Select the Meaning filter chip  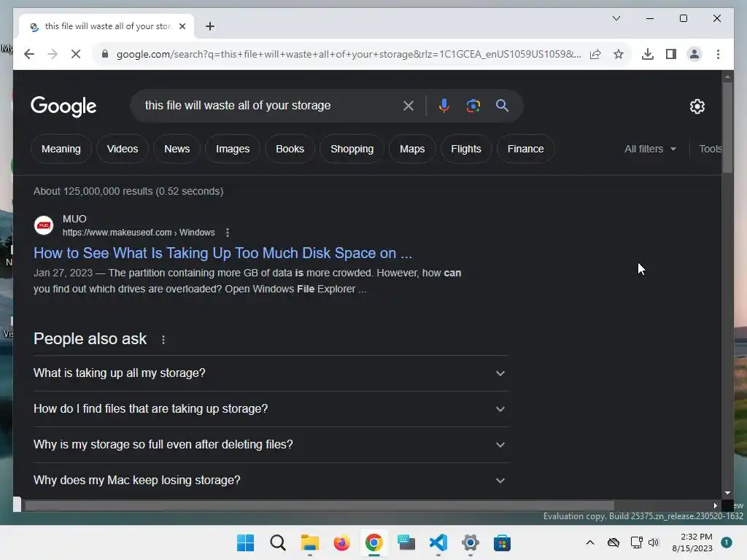(x=61, y=149)
